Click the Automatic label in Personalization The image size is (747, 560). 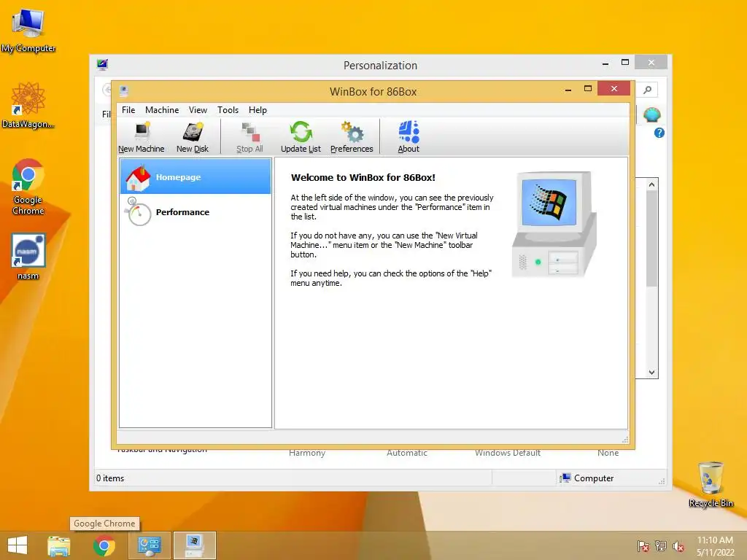click(x=407, y=453)
